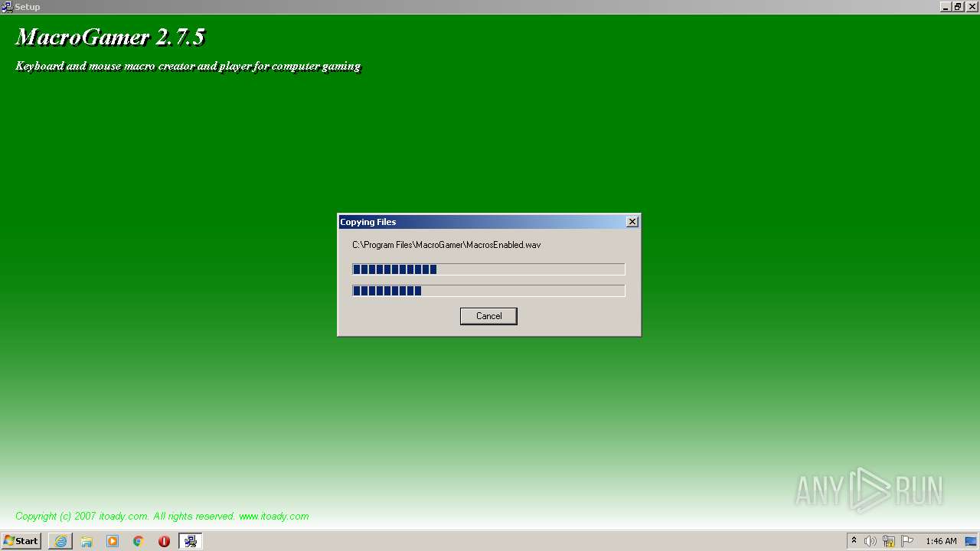Image resolution: width=980 pixels, height=551 pixels.
Task: Open the red Opera icon in taskbar
Action: pyautogui.click(x=164, y=541)
